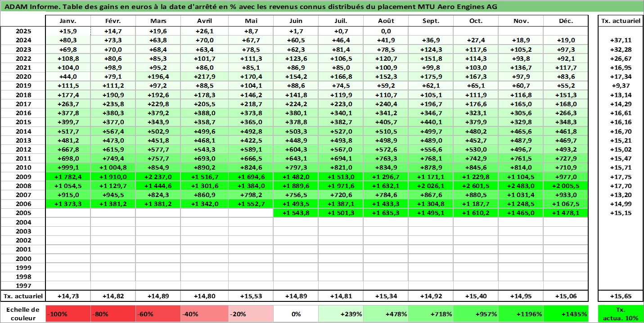Screen dimensions: 644x323
Task: Click the +1 478,1 cell in row 2005
Action: coord(566,213)
